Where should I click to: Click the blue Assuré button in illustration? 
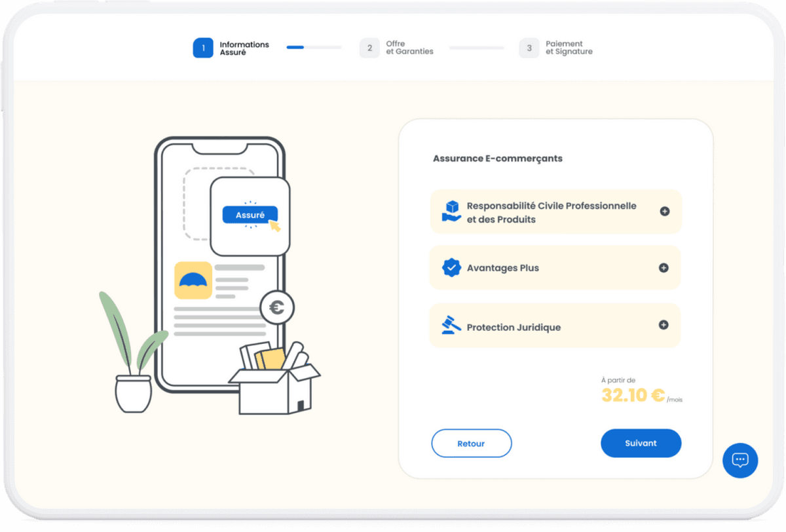[250, 215]
